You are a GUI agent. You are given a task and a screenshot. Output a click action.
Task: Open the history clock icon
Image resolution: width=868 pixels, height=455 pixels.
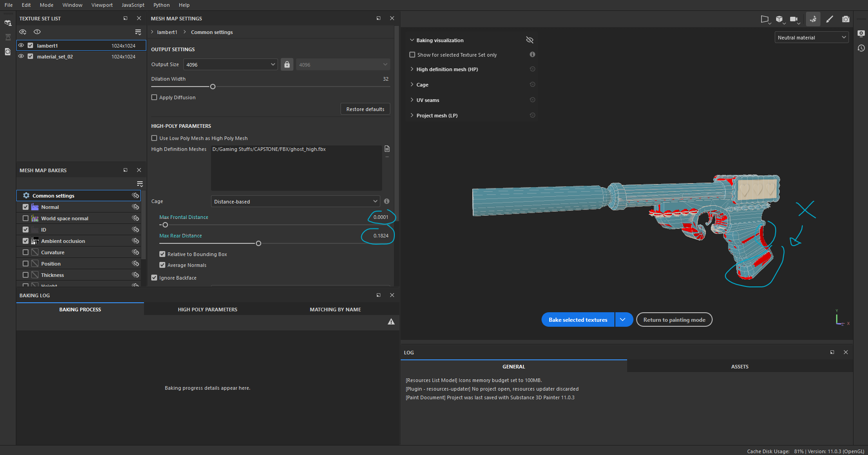(861, 48)
